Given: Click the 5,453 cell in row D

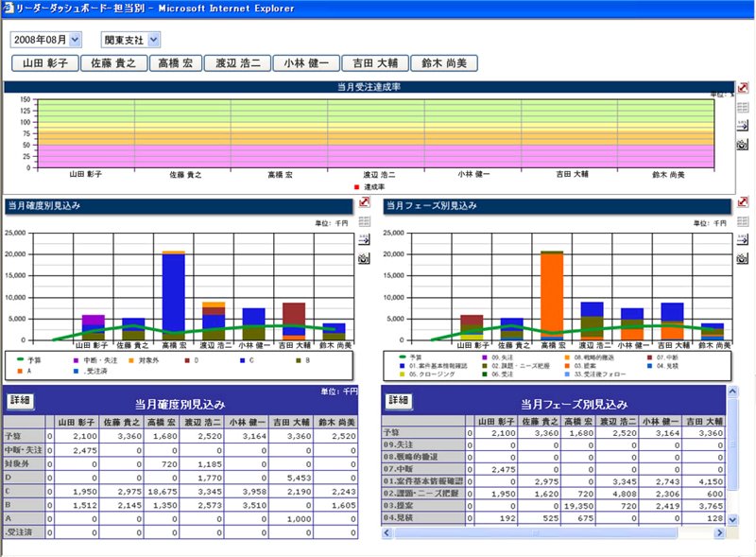Looking at the screenshot, I should [291, 478].
